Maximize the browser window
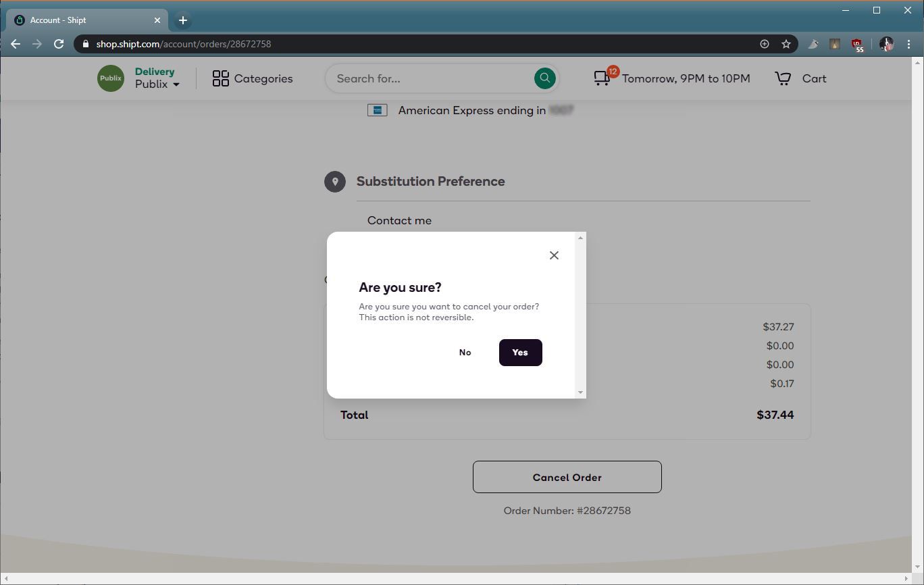 point(877,10)
